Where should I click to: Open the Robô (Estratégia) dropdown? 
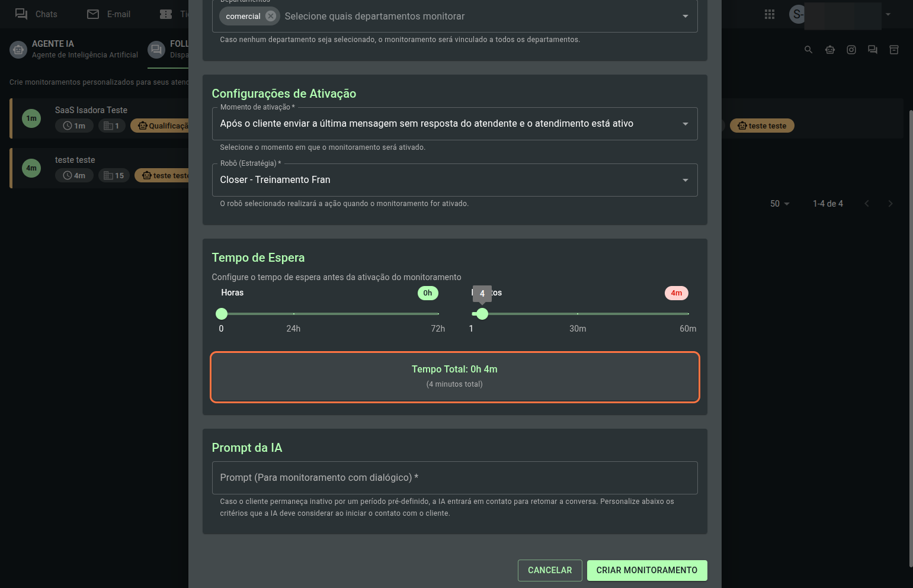pos(454,180)
